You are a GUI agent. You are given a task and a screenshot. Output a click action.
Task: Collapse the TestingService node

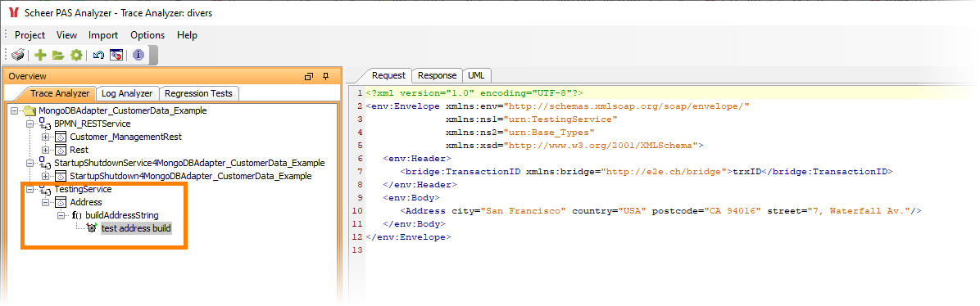coord(30,189)
